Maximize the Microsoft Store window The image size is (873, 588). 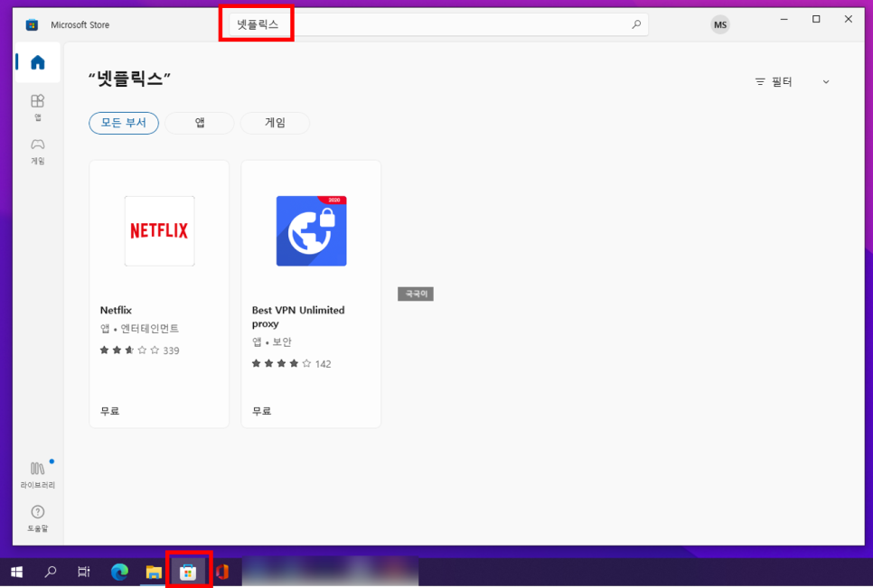[816, 20]
